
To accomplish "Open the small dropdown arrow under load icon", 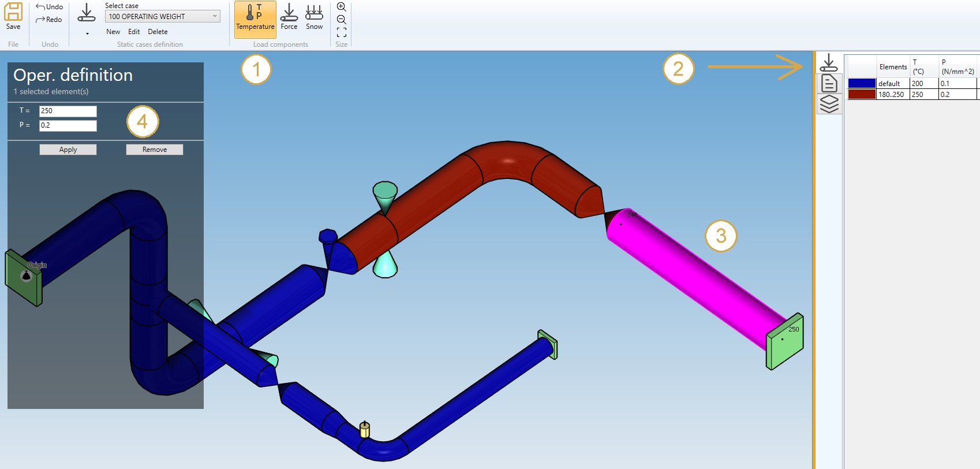I will [x=87, y=33].
